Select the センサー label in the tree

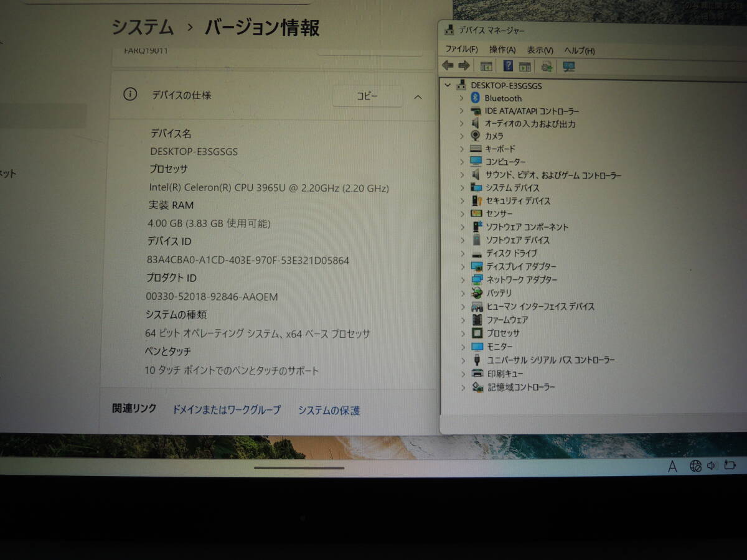click(x=500, y=213)
